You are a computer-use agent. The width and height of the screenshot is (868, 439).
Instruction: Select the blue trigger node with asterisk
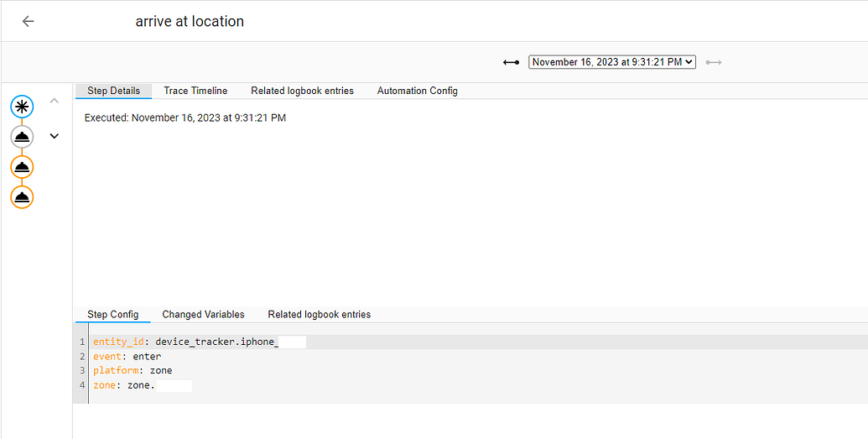(22, 107)
